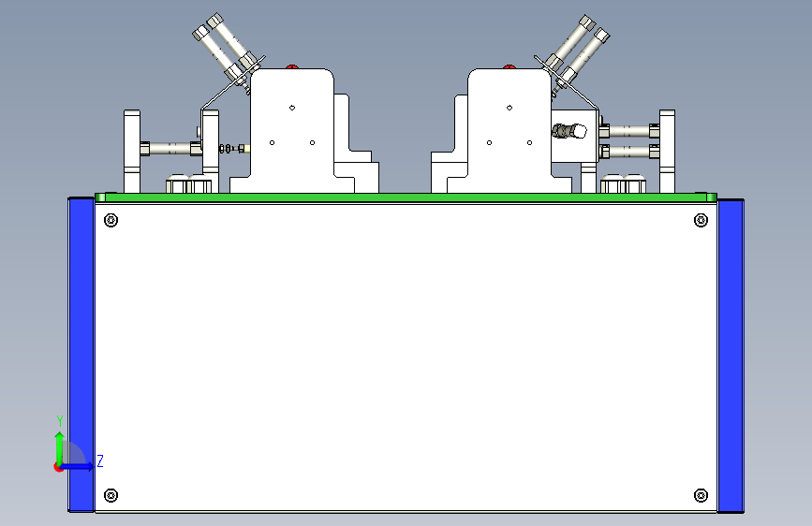Select the left horizontal cylinder actuator

[x=170, y=149]
